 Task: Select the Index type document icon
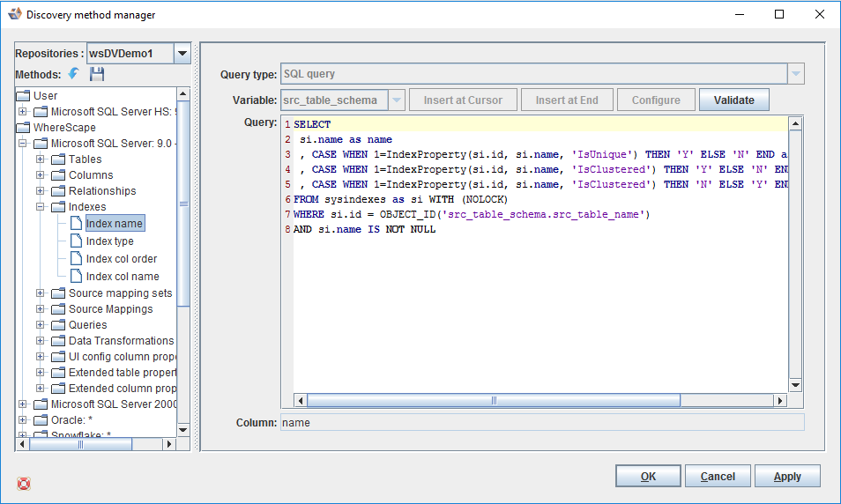[x=75, y=241]
